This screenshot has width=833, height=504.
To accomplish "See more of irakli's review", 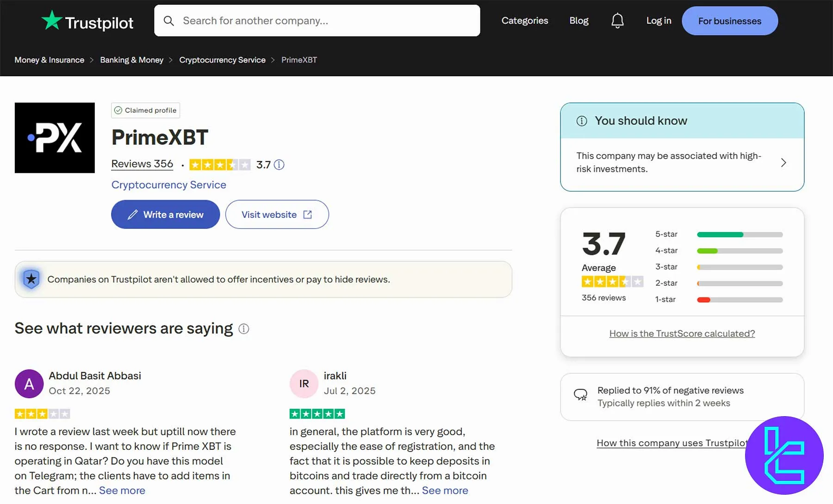I will tap(444, 490).
